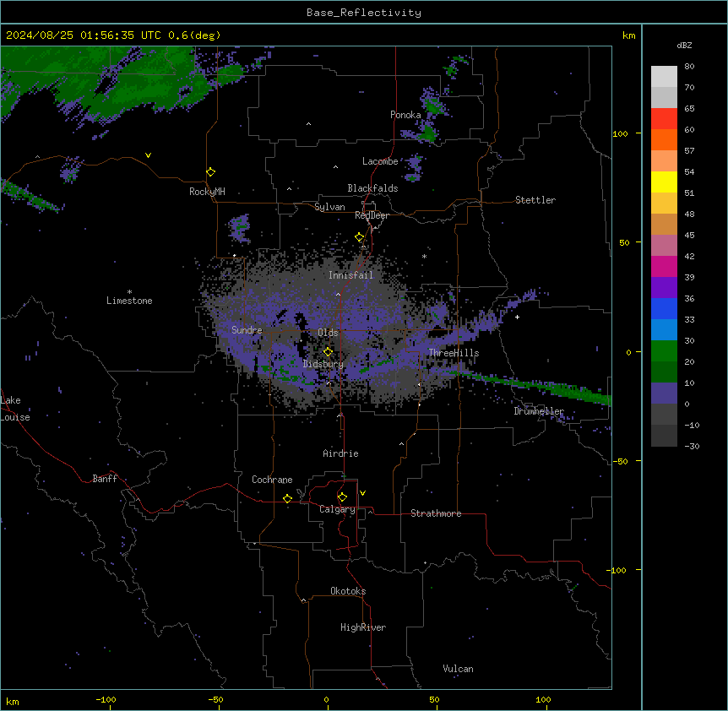The width and height of the screenshot is (728, 711).
Task: Select the slate 0–10 dBZ legend swatch
Action: tap(664, 393)
